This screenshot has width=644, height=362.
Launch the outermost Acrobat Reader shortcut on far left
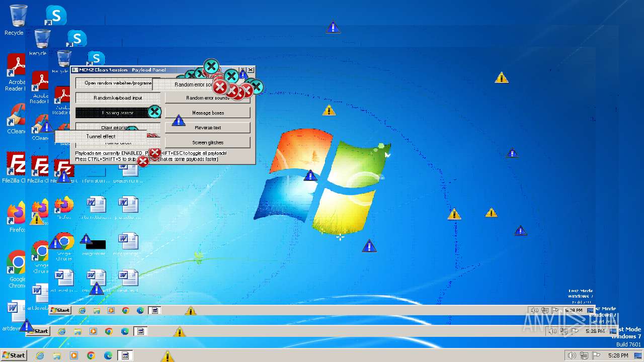tap(16, 73)
